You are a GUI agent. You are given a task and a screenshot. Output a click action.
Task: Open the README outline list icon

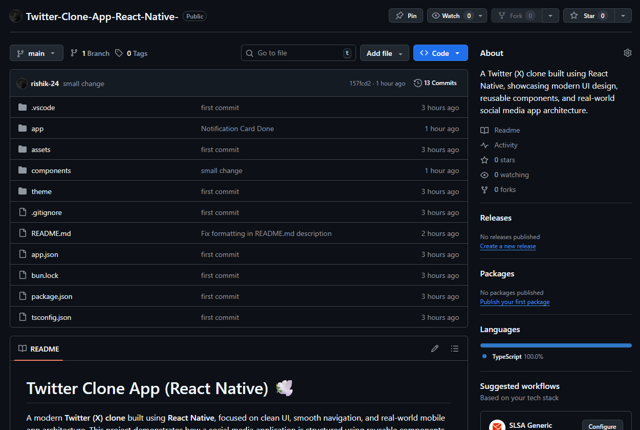coord(454,348)
